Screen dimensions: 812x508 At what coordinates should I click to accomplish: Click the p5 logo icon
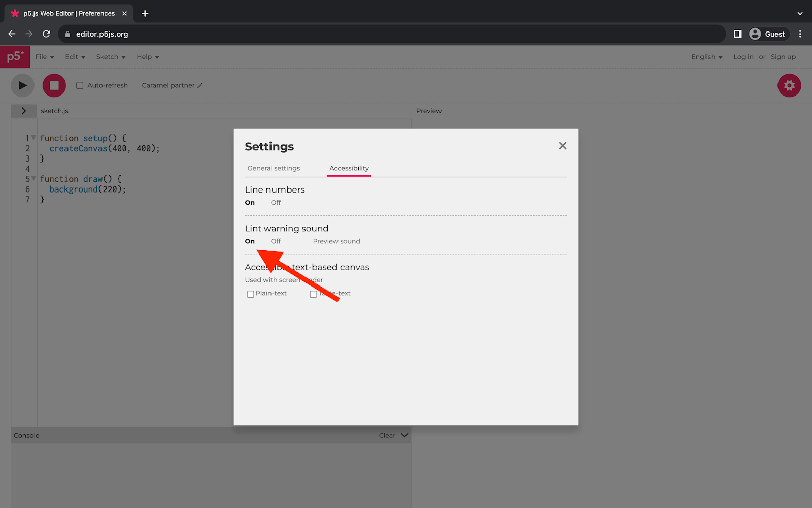[x=15, y=56]
